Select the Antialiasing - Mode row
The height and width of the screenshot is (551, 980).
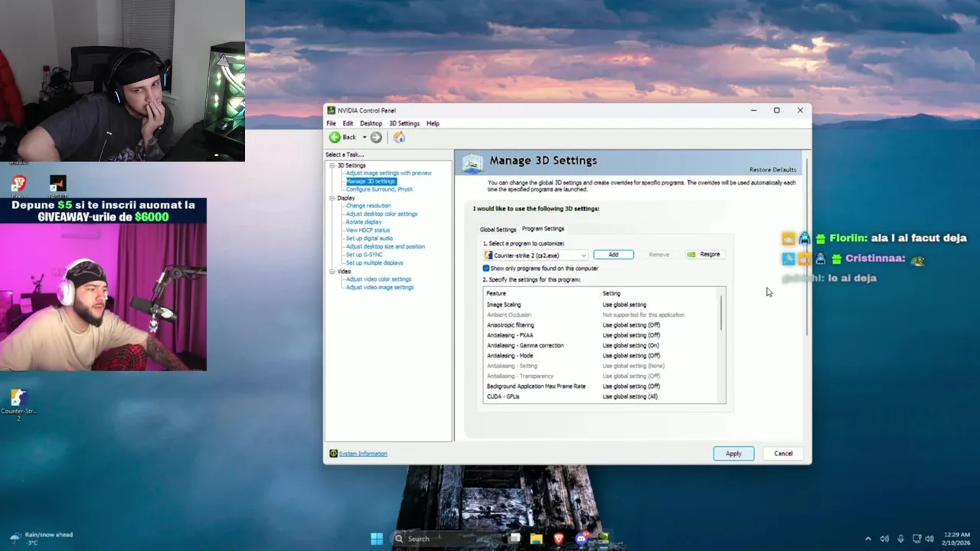tap(601, 356)
